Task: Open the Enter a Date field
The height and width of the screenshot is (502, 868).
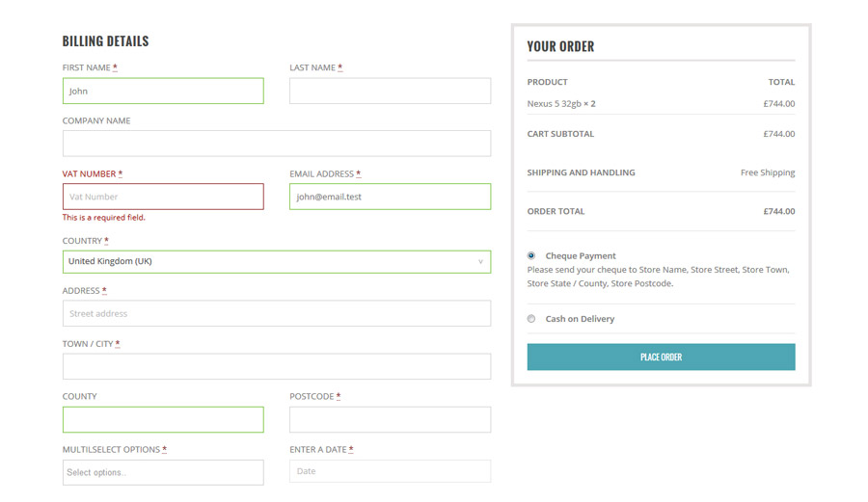Action: [390, 471]
